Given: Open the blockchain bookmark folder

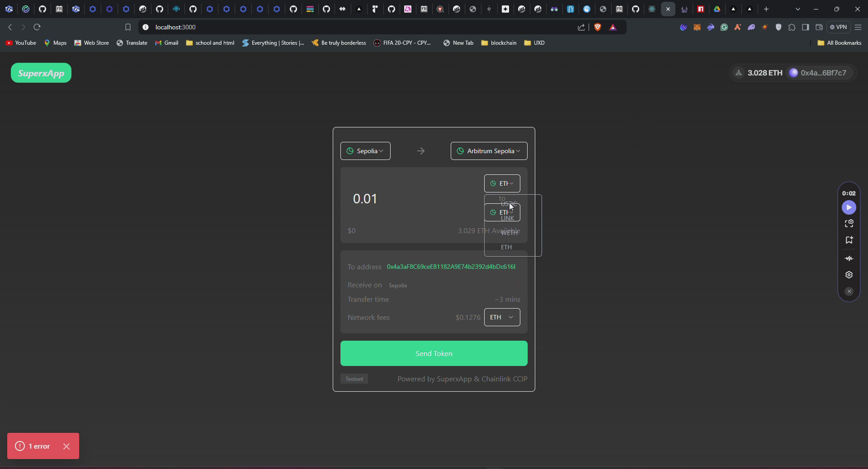Looking at the screenshot, I should point(499,43).
